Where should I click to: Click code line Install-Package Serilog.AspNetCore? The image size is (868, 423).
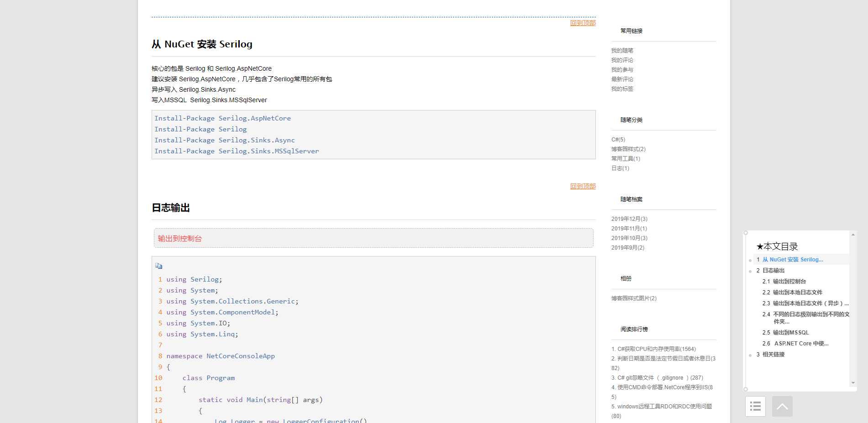click(x=222, y=118)
